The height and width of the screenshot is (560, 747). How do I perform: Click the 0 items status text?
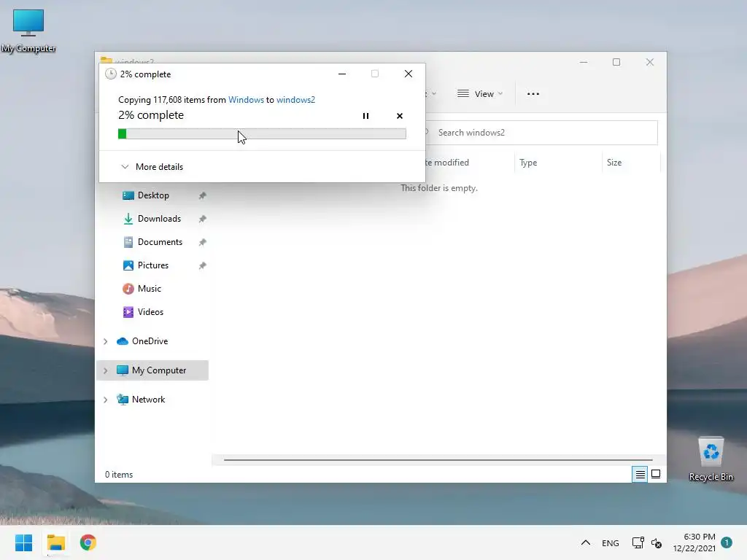point(119,474)
